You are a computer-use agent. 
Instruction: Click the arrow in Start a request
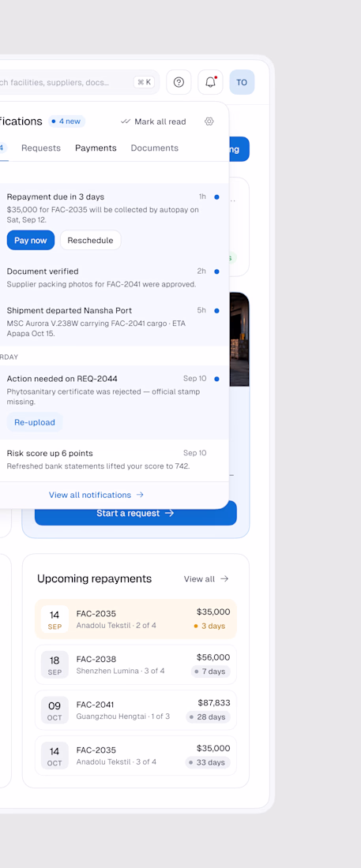click(x=170, y=513)
